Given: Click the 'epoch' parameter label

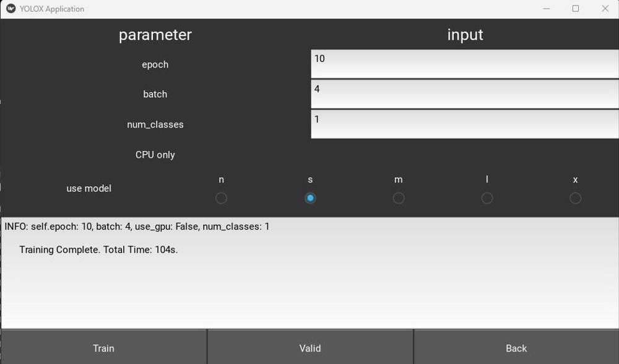Looking at the screenshot, I should [x=155, y=64].
